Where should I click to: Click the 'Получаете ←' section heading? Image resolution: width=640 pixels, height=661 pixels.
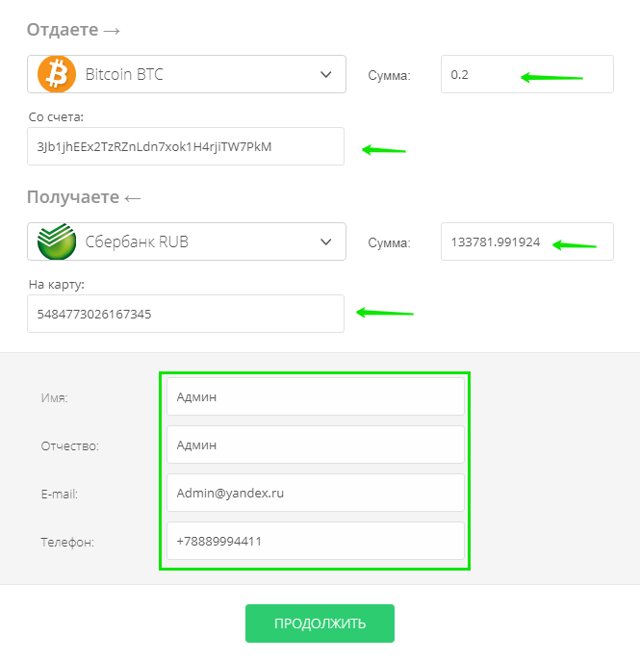click(84, 197)
